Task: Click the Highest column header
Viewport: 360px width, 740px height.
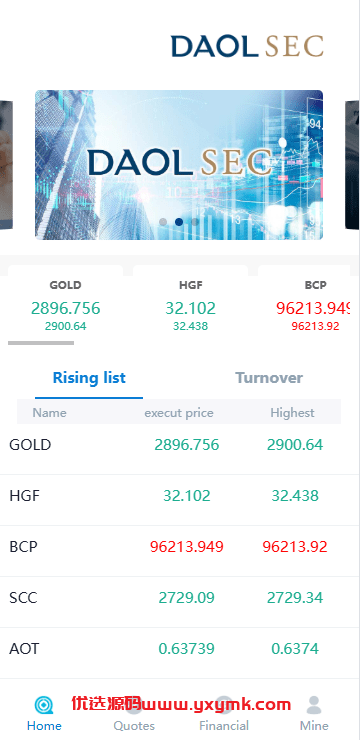Action: click(292, 412)
